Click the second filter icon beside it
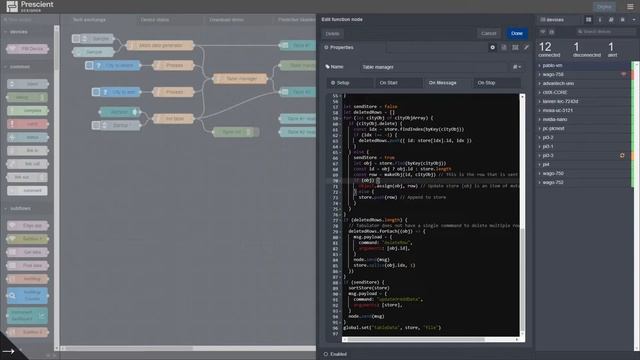Image resolution: width=640 pixels, height=360 pixels. [551, 32]
